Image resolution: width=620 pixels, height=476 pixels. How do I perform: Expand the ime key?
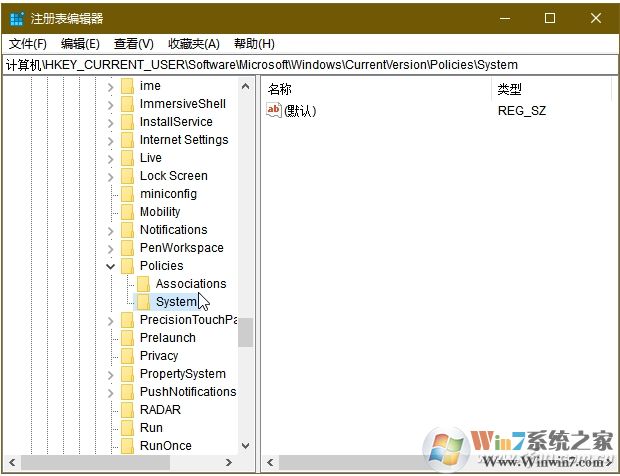point(111,87)
